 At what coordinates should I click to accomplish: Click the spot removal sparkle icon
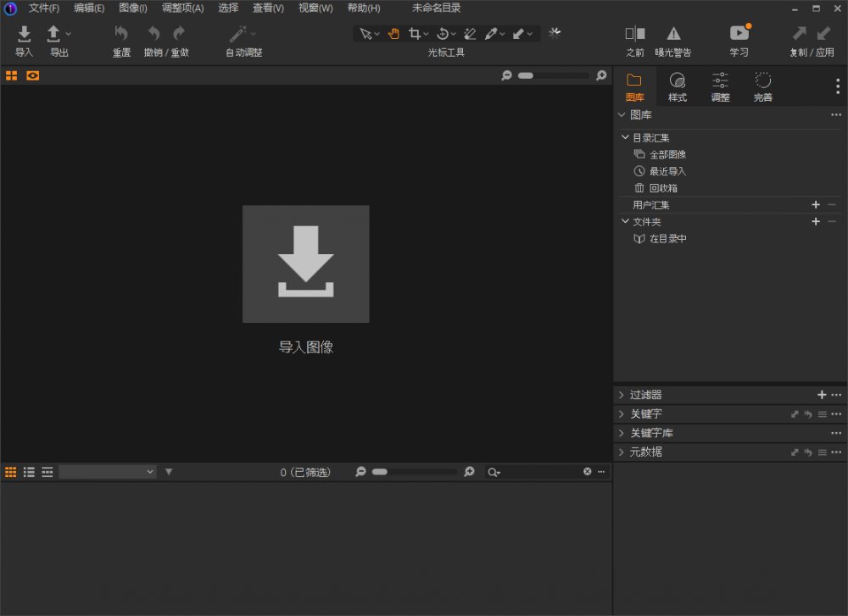coord(555,34)
